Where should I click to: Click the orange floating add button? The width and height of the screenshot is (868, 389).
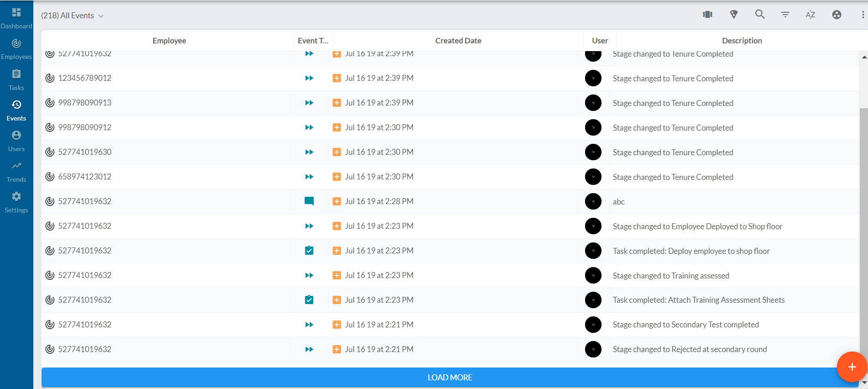tap(852, 367)
